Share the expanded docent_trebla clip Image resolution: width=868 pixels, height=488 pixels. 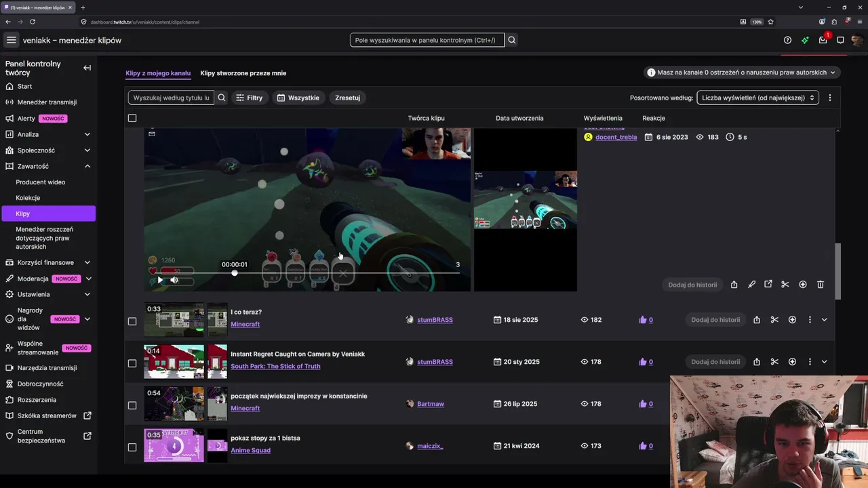(734, 285)
